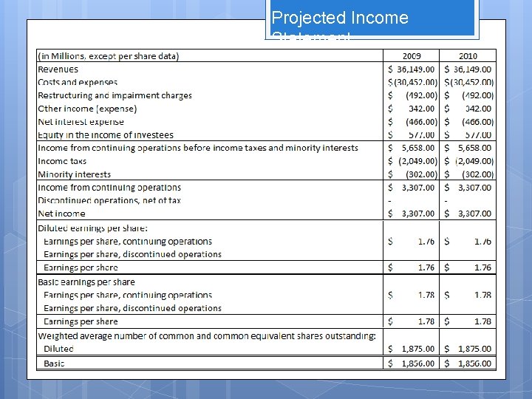Click 2010 Income from continuing operations value 3,307.00
Image resolution: width=532 pixels, height=399 pixels.
pyautogui.click(x=474, y=188)
